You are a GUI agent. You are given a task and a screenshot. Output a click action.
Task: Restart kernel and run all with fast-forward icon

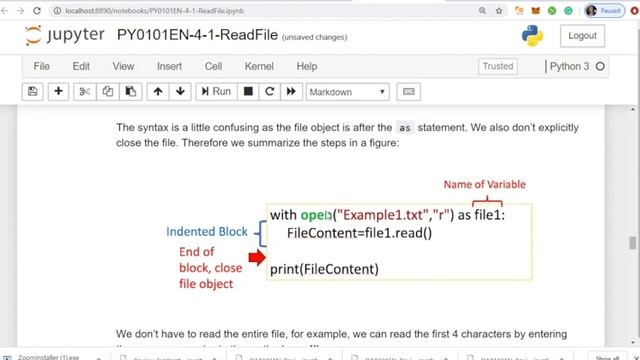(x=291, y=91)
